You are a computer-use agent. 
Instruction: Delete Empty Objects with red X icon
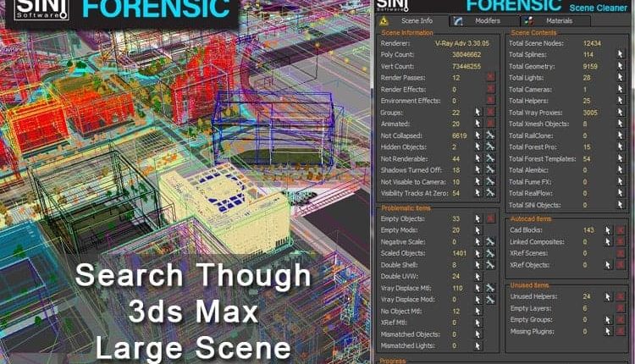[489, 219]
